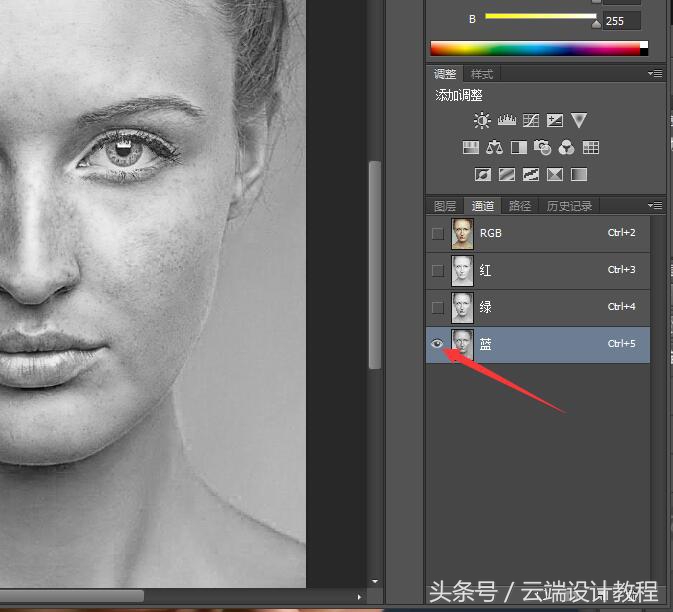The image size is (673, 612).
Task: Switch to the 历史记录 (History) tab
Action: pyautogui.click(x=569, y=206)
